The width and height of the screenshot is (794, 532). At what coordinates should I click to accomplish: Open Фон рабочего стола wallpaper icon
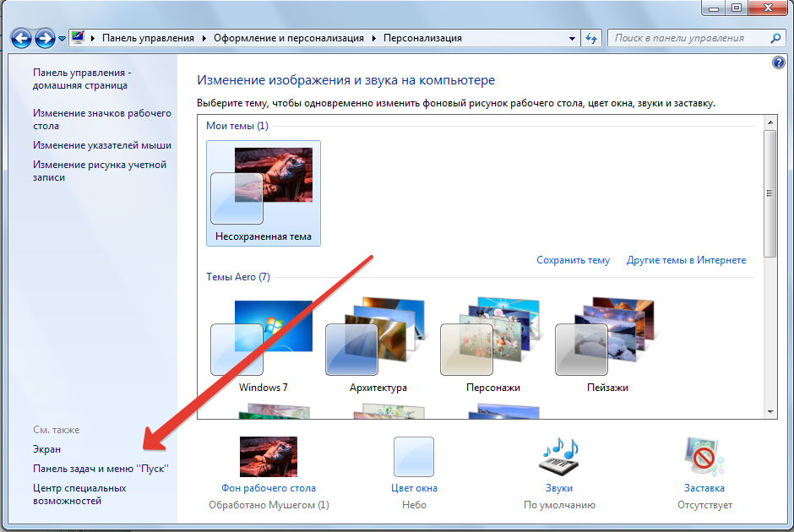tap(269, 457)
